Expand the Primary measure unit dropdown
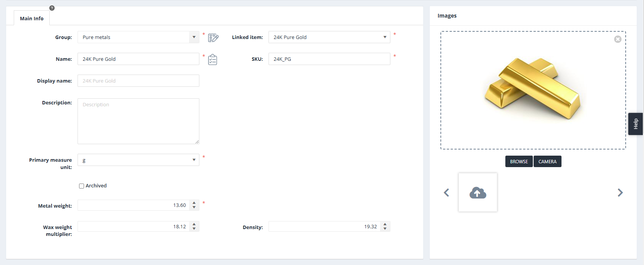The width and height of the screenshot is (644, 265). pyautogui.click(x=194, y=160)
